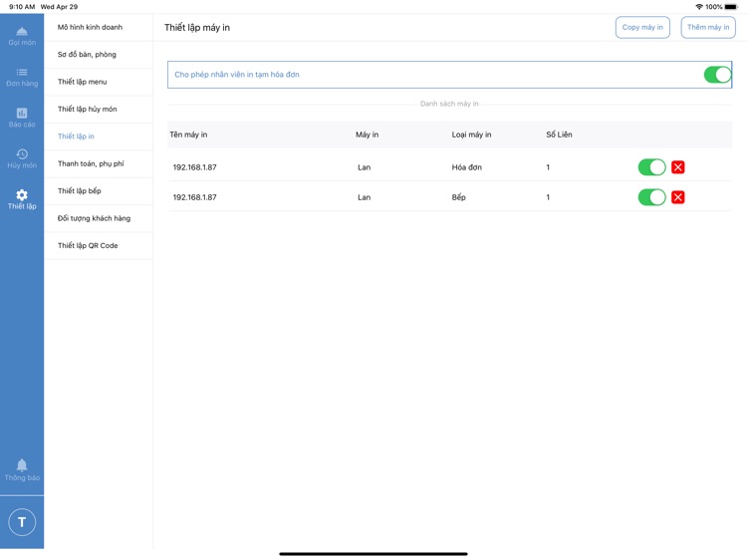
Task: Select Thiết lập in menu item
Action: (99, 137)
